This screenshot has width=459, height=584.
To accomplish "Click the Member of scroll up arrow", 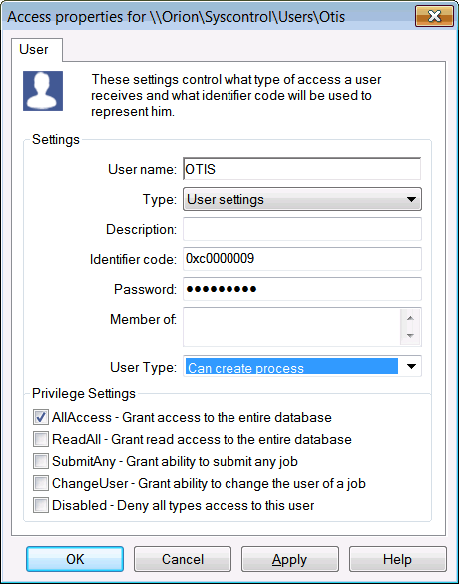I will click(x=411, y=318).
